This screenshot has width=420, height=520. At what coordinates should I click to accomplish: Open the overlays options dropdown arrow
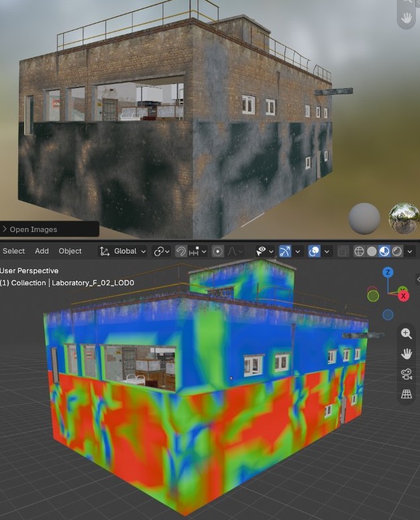327,252
